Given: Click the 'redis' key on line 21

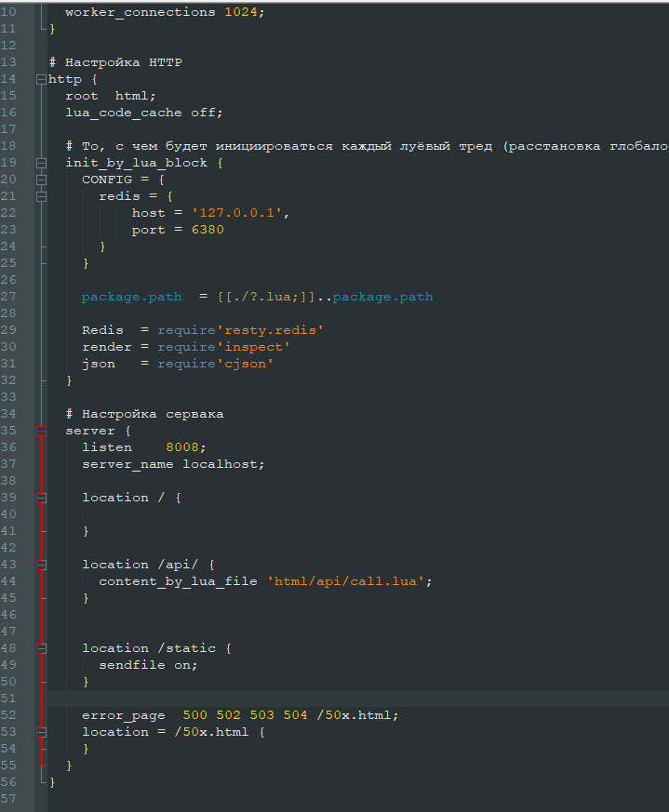Looking at the screenshot, I should click(119, 196).
